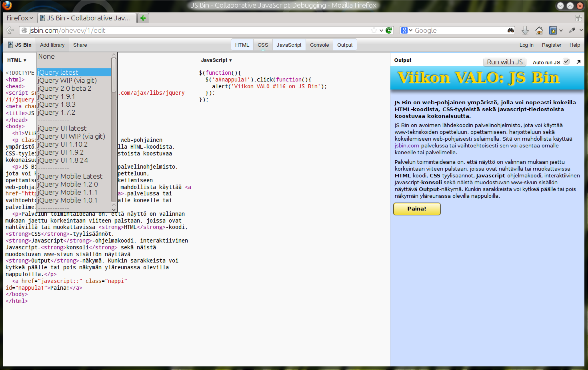Open the jsbin.com link in output

[x=407, y=145]
